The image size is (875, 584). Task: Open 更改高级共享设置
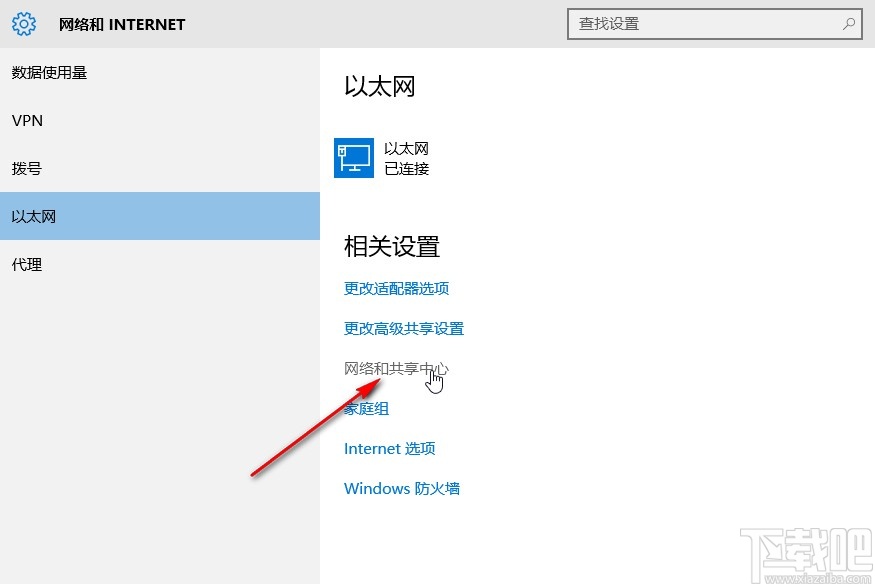(x=403, y=328)
